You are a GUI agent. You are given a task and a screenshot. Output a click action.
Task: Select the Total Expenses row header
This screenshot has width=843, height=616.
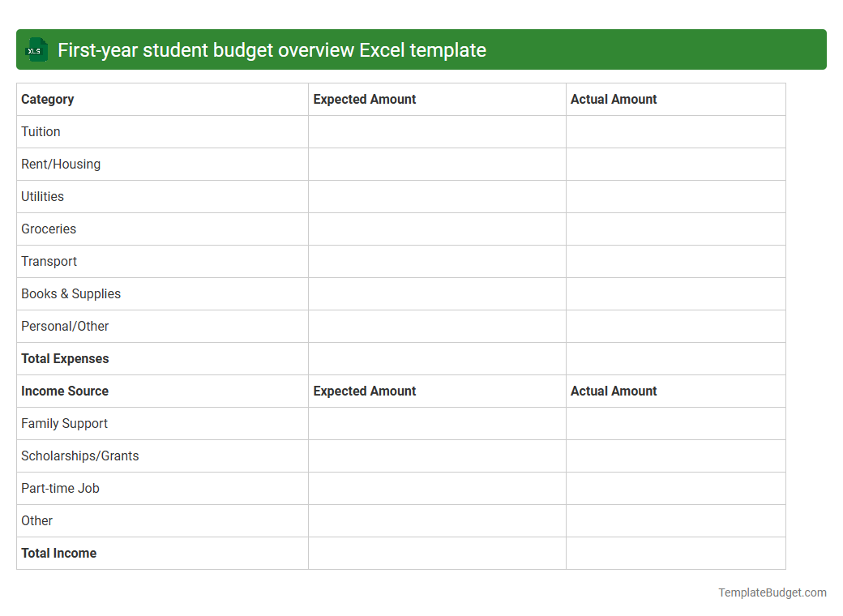click(x=65, y=358)
